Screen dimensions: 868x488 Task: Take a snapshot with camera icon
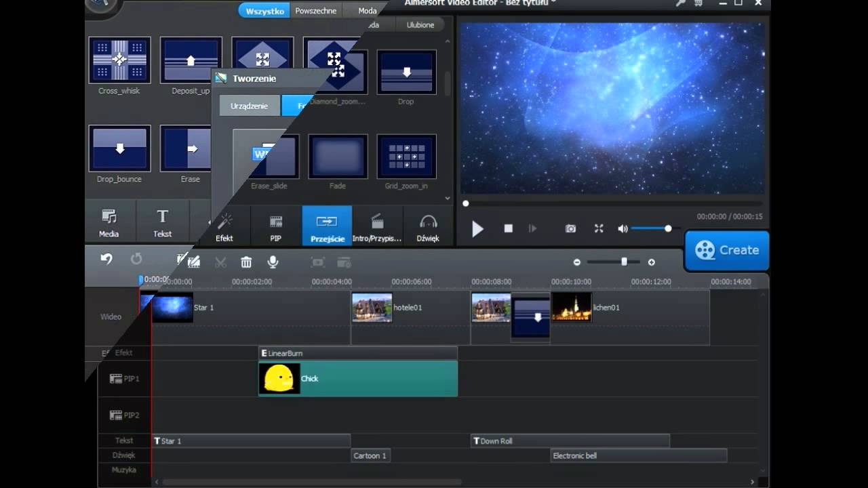(571, 229)
